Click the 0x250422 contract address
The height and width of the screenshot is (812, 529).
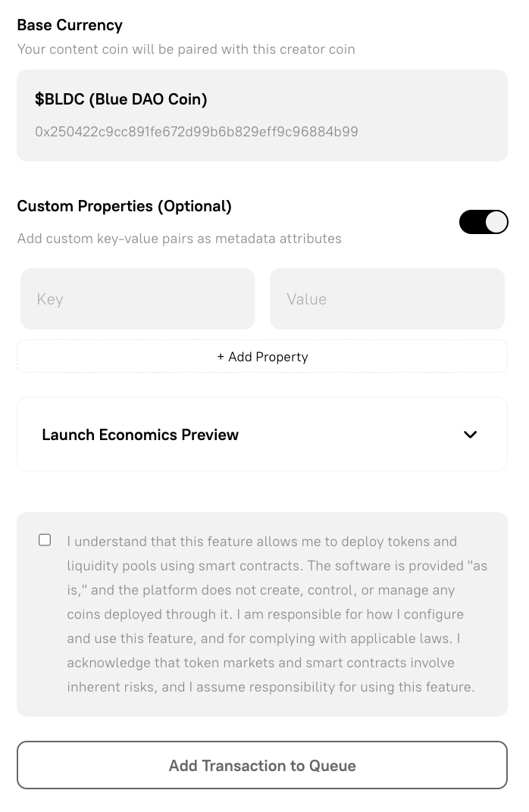pos(196,131)
